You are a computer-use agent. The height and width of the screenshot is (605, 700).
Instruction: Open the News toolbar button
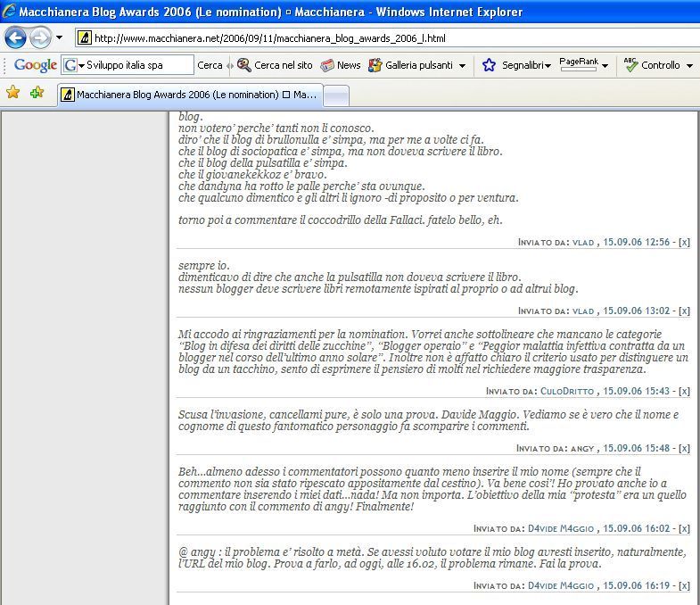coord(341,65)
